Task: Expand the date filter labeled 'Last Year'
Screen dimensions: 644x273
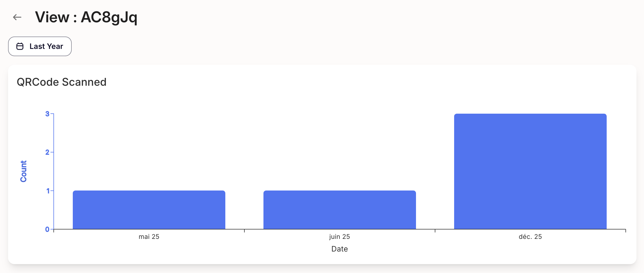Action: tap(40, 46)
